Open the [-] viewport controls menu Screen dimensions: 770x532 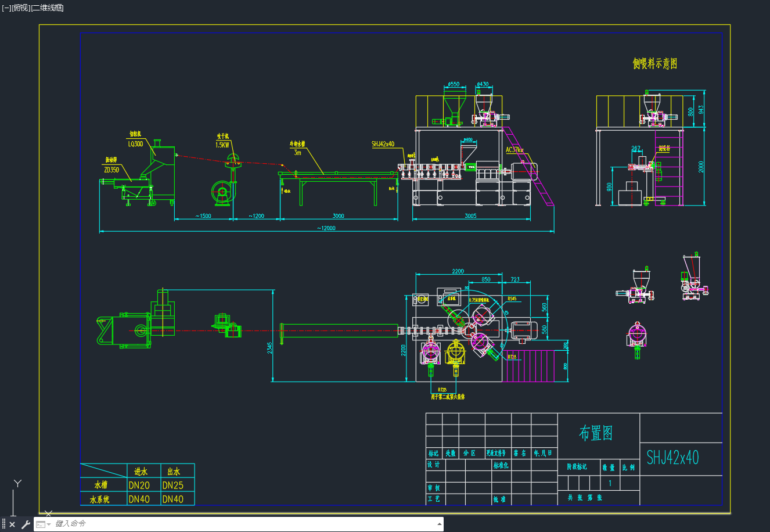click(6, 8)
